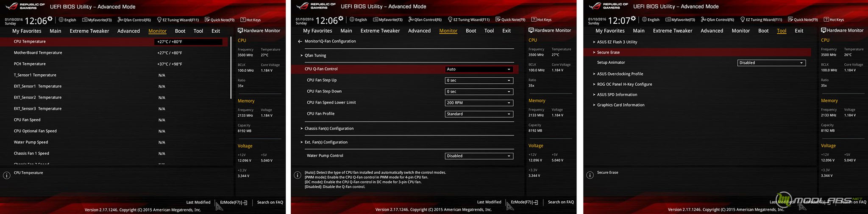Open CPU Fan Speed Lower Limit dropdown
Viewport: 868px width, 214px height.
pos(479,103)
